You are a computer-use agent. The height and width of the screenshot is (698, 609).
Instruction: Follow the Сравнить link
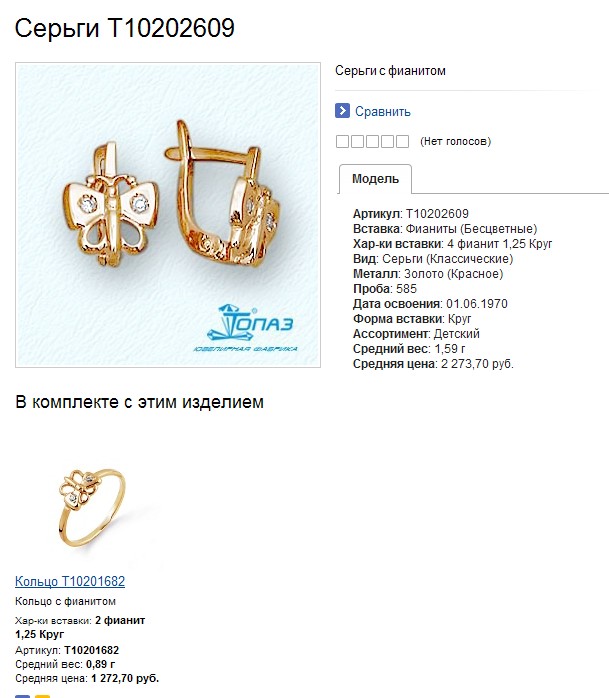382,111
